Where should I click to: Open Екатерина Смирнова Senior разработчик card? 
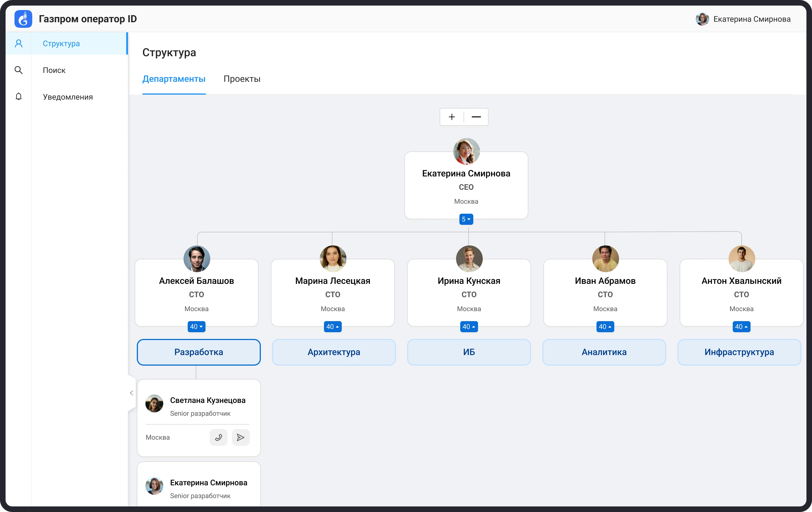click(x=199, y=484)
